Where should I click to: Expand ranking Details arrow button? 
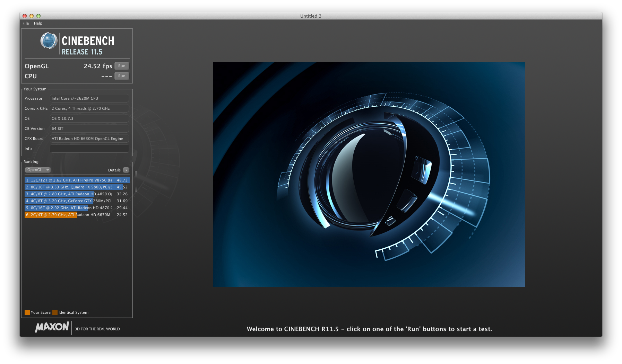[x=126, y=170]
